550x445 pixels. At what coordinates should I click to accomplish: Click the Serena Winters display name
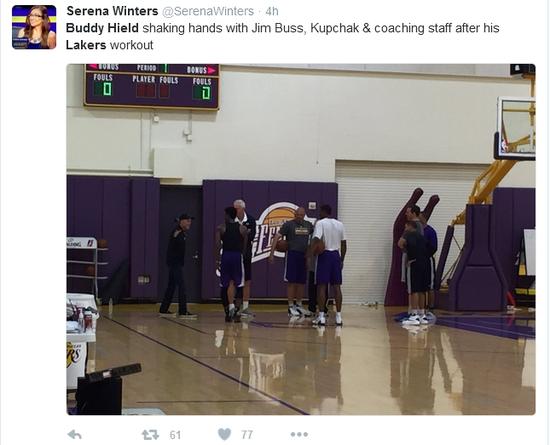coord(112,11)
